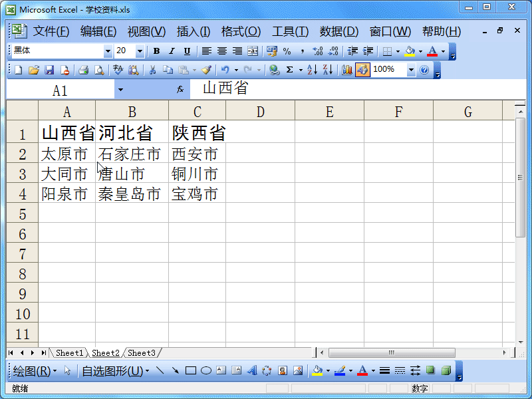Click the insert function fx button
This screenshot has width=532, height=399.
click(x=180, y=89)
